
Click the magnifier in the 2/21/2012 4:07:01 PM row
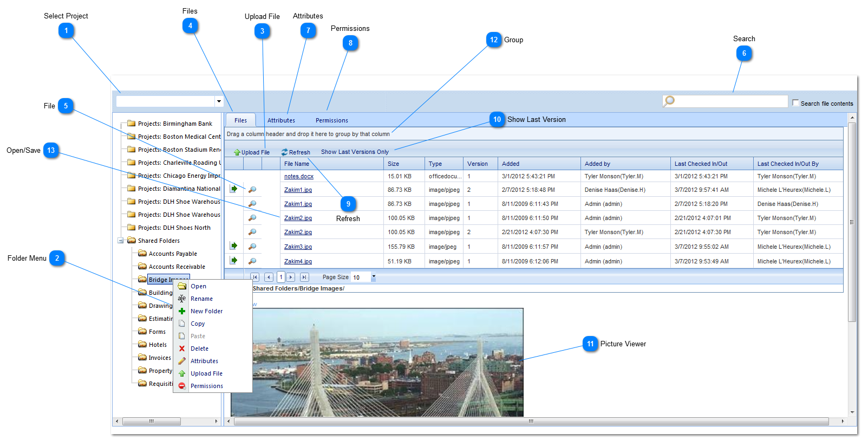(252, 218)
